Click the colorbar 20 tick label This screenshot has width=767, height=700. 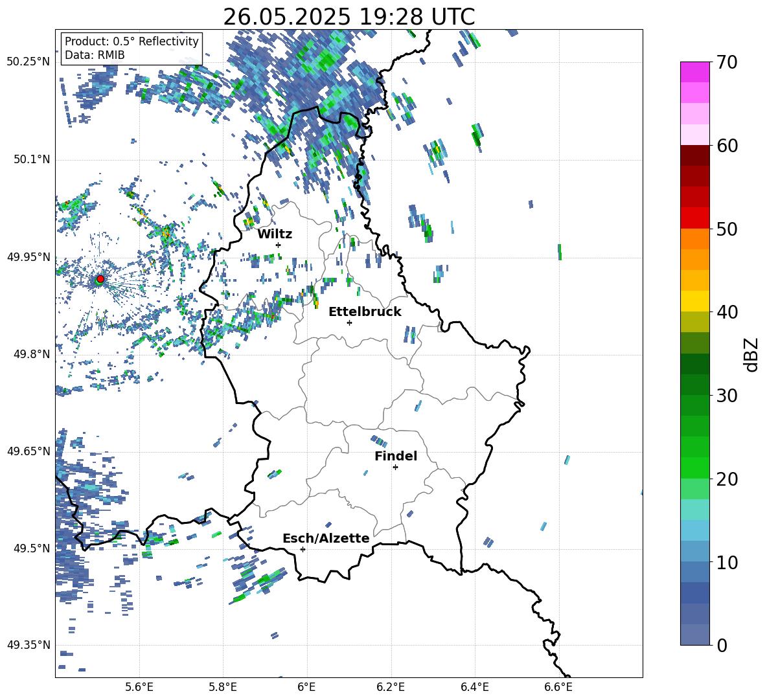tap(727, 479)
